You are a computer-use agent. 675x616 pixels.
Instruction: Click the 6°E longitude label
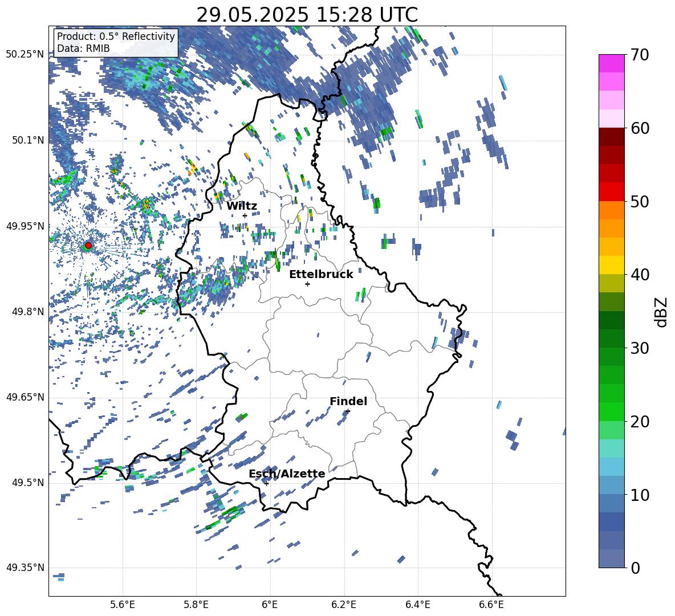tap(270, 605)
